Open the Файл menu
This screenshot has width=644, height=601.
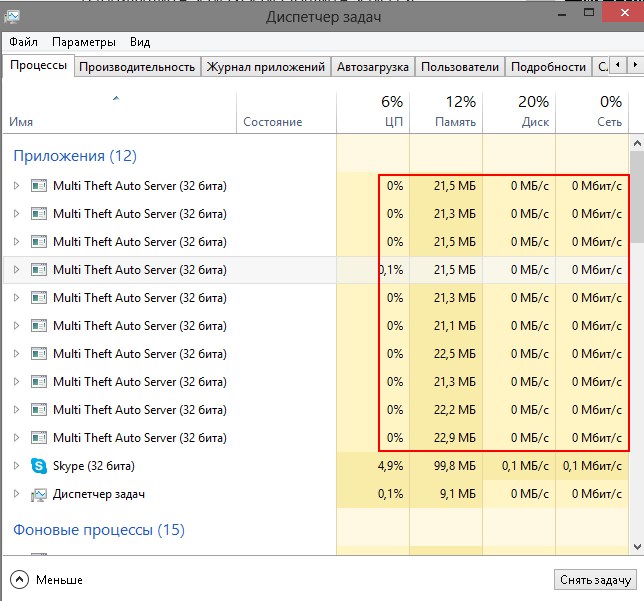coord(23,42)
